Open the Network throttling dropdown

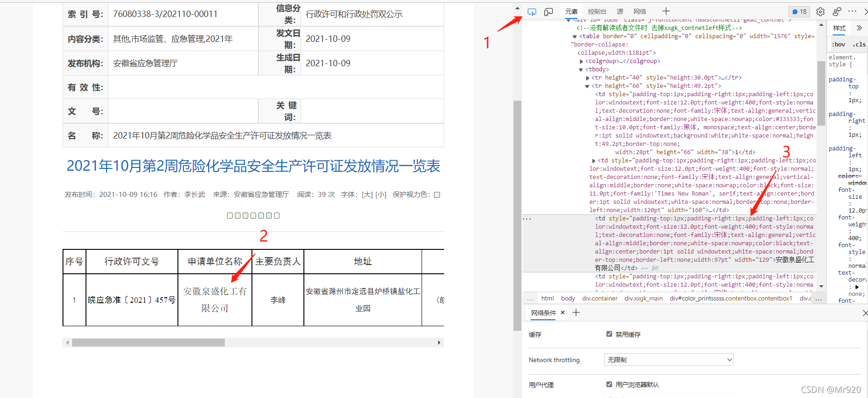point(668,360)
